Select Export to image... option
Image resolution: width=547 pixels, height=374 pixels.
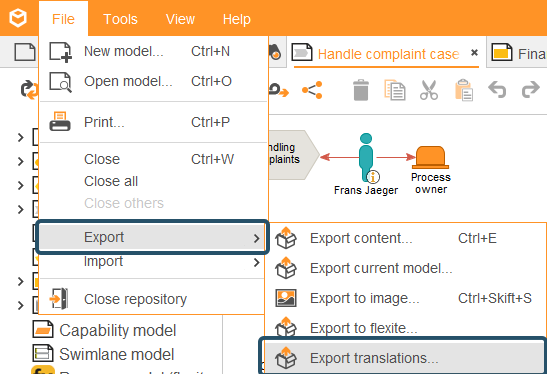click(405, 298)
